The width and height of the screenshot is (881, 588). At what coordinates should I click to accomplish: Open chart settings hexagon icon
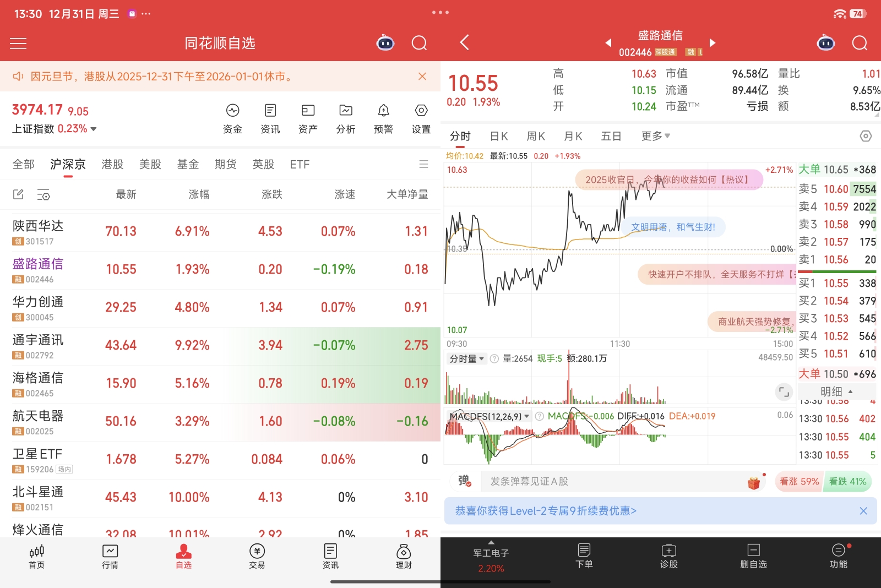coord(866,136)
